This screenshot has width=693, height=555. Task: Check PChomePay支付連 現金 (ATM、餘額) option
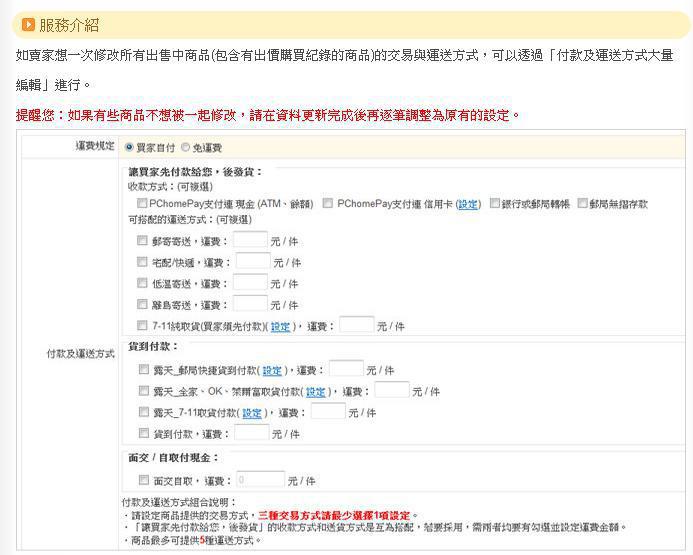pyautogui.click(x=142, y=203)
